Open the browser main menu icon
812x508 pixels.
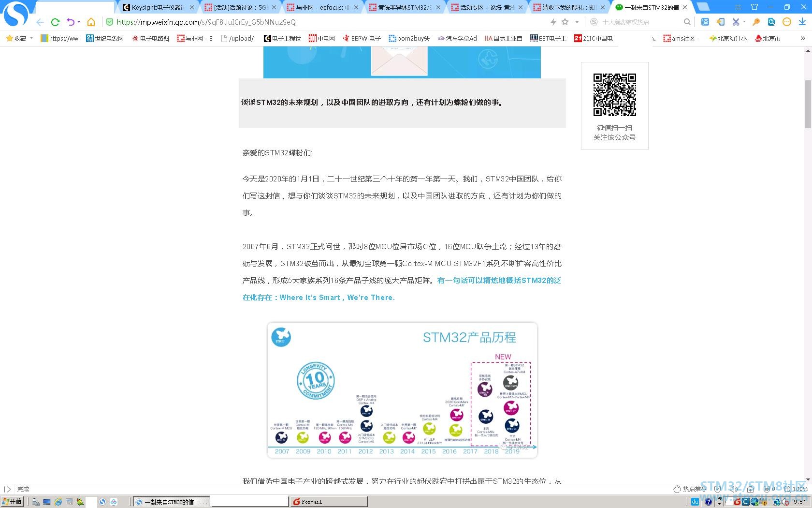[x=738, y=7]
